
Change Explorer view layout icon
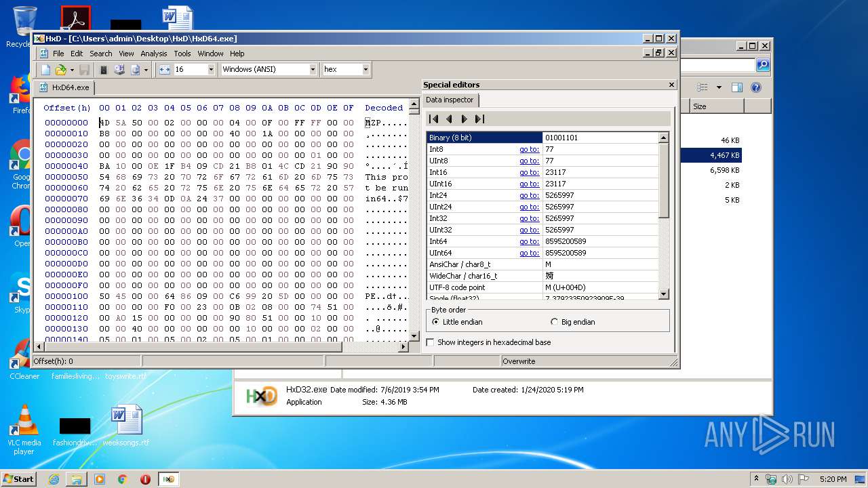703,87
